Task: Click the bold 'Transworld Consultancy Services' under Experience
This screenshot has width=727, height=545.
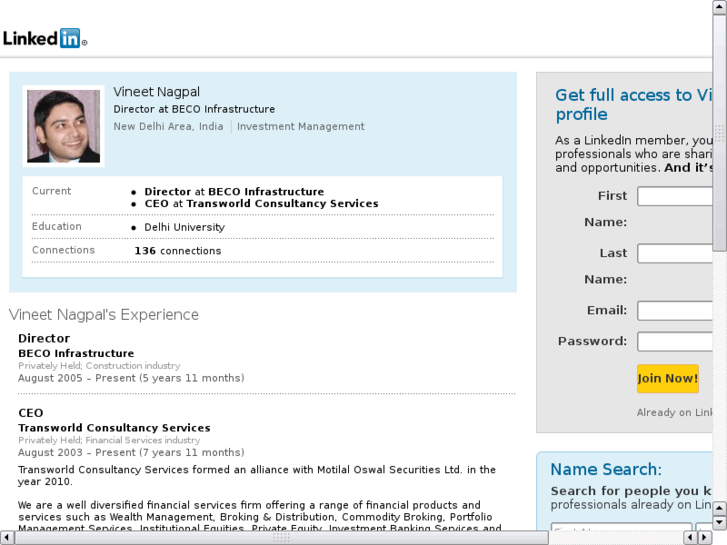Action: 114,428
